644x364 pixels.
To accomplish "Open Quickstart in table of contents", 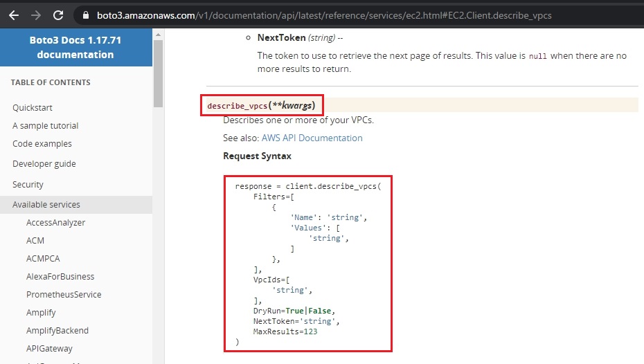I will pos(33,107).
